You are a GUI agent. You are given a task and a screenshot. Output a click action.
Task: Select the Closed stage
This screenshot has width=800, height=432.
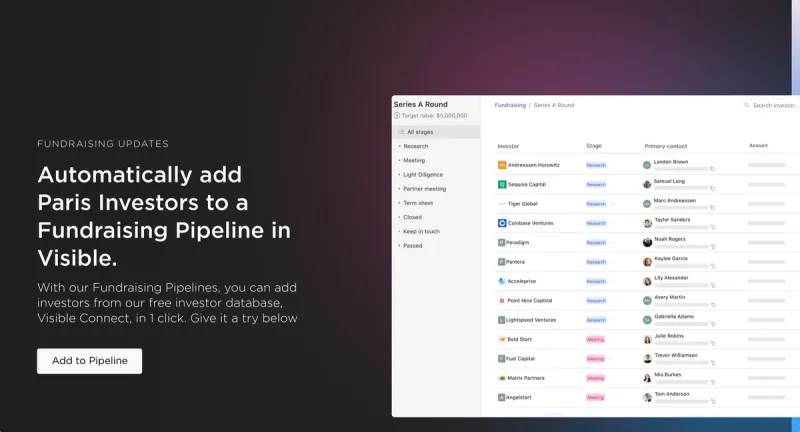(x=412, y=217)
